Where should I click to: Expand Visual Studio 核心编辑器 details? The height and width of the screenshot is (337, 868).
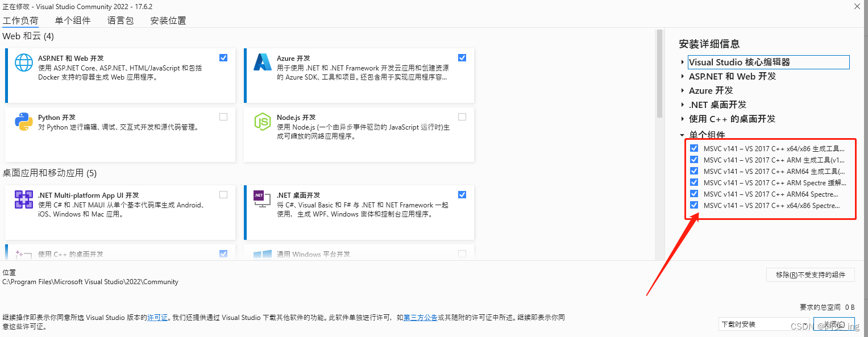tap(682, 62)
